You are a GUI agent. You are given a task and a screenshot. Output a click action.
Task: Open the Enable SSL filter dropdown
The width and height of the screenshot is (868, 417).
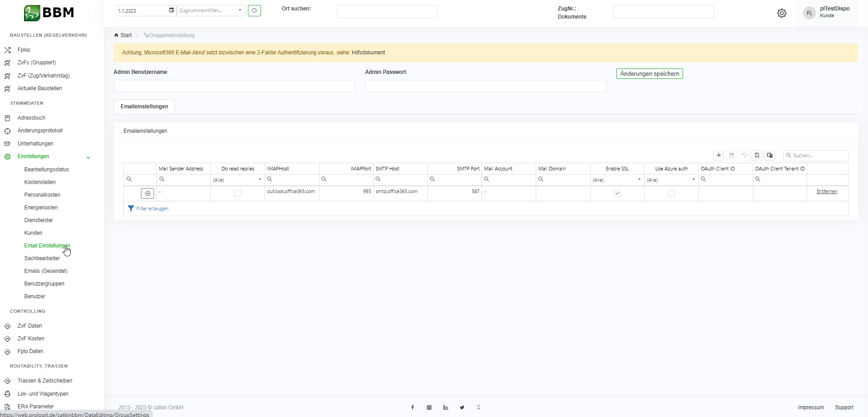(617, 180)
